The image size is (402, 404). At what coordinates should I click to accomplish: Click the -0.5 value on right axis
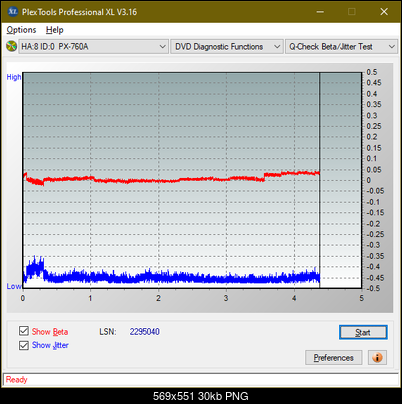(x=373, y=288)
